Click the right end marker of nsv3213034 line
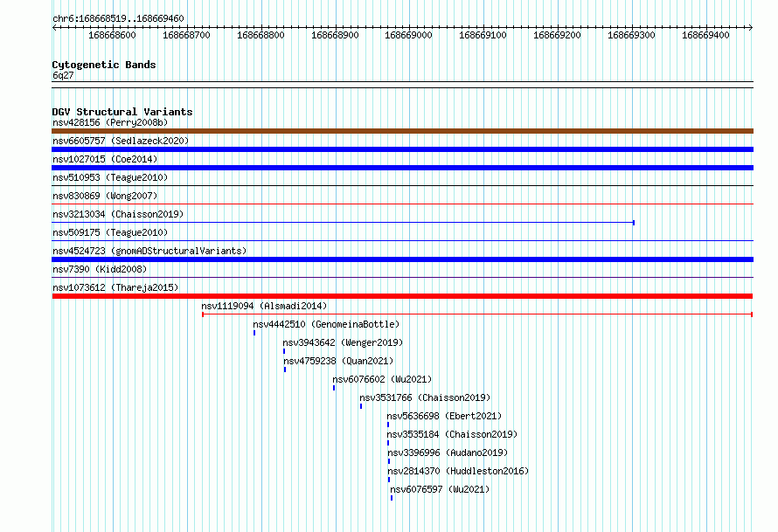Viewport: 778px width, 532px height. pyautogui.click(x=634, y=223)
